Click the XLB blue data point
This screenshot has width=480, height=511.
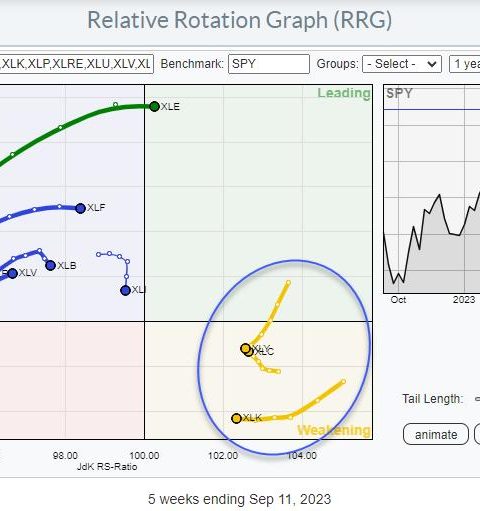tap(50, 265)
